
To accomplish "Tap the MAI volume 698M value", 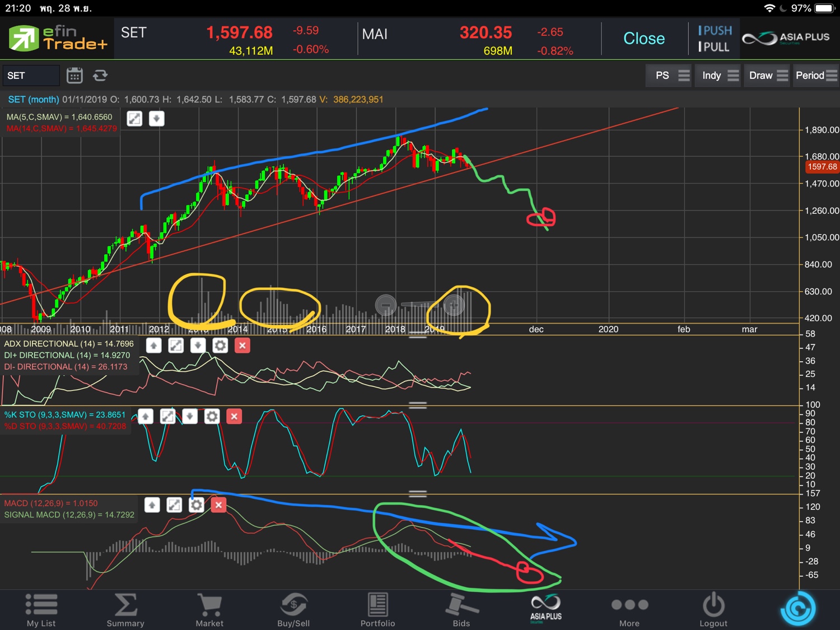I will point(498,51).
